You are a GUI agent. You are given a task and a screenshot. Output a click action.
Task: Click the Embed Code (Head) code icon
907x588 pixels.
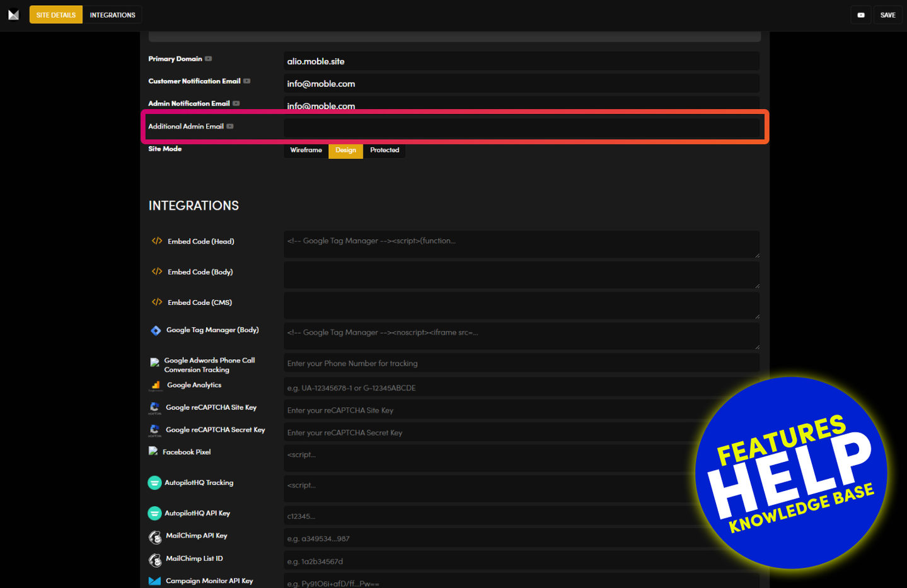(157, 241)
